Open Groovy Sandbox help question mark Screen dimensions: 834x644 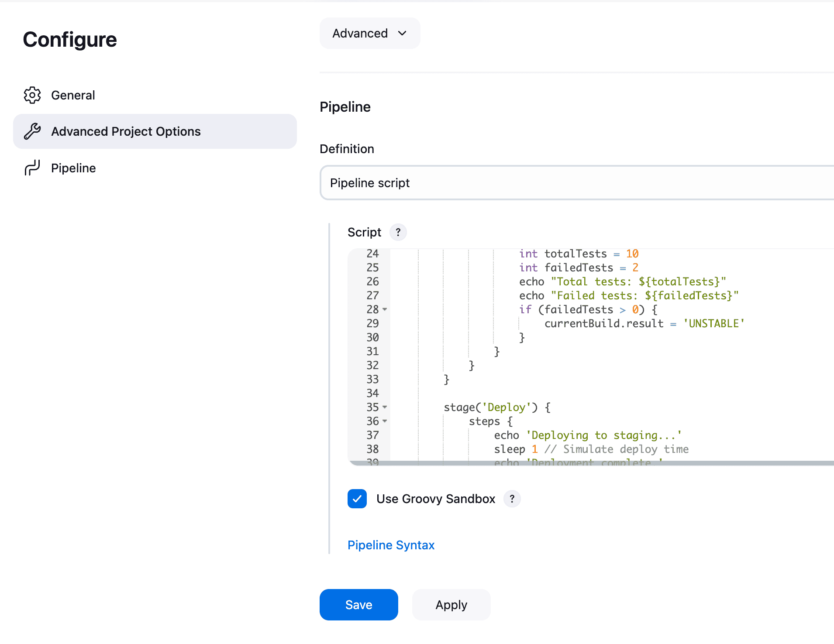(512, 499)
